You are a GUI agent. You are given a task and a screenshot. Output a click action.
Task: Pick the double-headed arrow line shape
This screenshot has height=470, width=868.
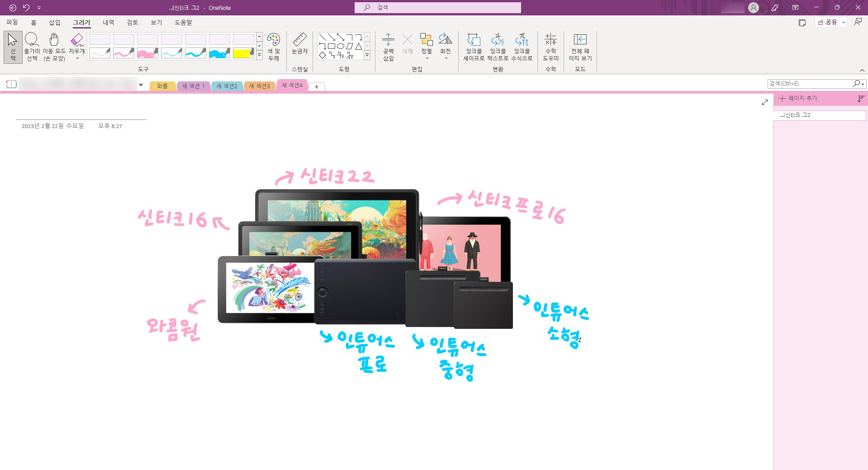(341, 37)
